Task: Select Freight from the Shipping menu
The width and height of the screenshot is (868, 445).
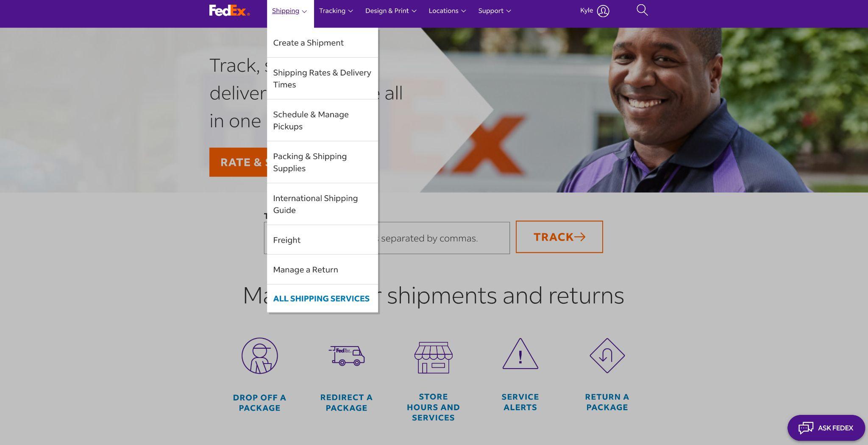Action: [x=323, y=240]
